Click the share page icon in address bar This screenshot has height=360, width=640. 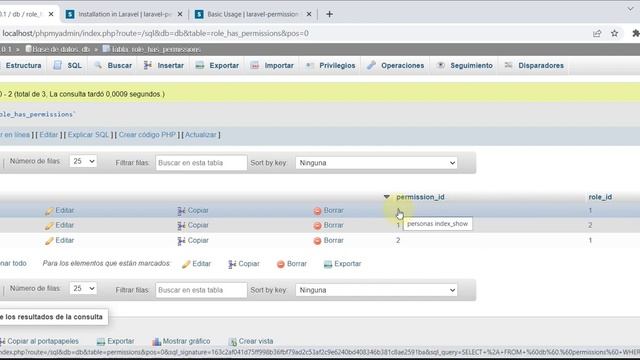pyautogui.click(x=597, y=33)
